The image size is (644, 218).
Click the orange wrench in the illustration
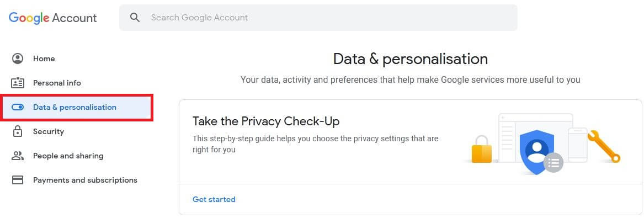(604, 146)
